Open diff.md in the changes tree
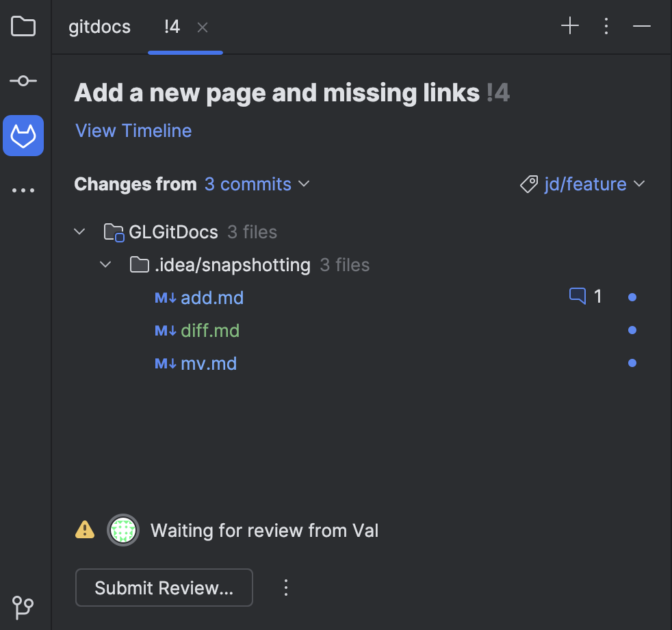 pyautogui.click(x=210, y=331)
